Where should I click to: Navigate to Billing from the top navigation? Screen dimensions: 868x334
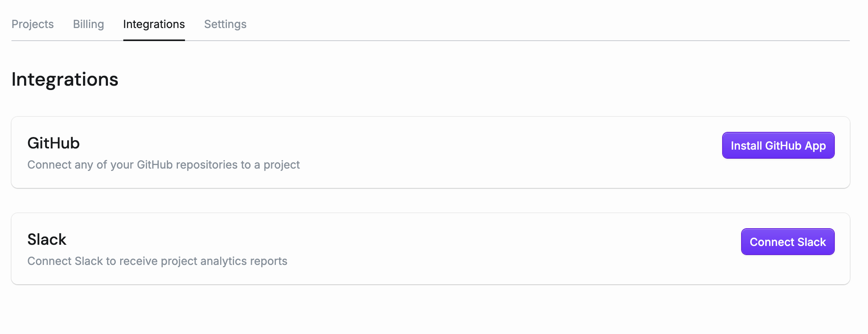[x=88, y=24]
